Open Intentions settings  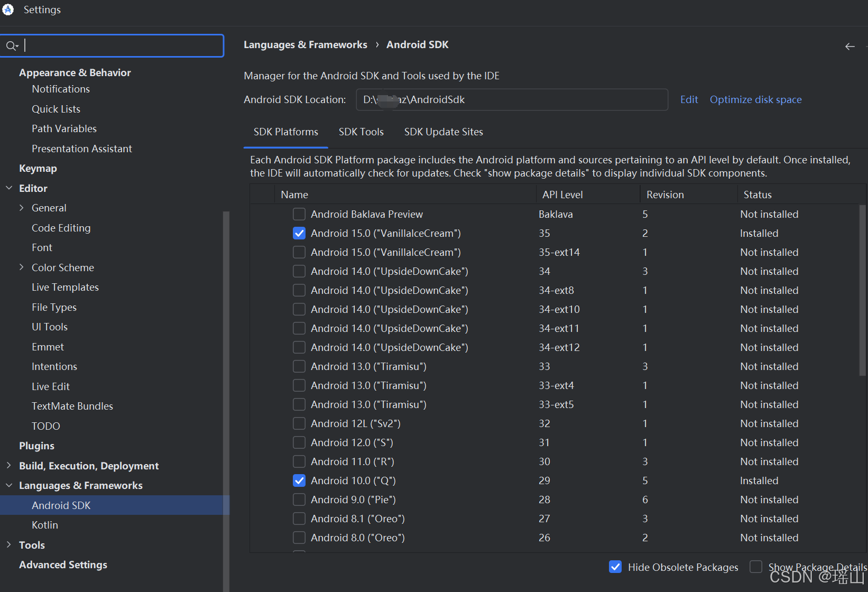[x=54, y=366]
